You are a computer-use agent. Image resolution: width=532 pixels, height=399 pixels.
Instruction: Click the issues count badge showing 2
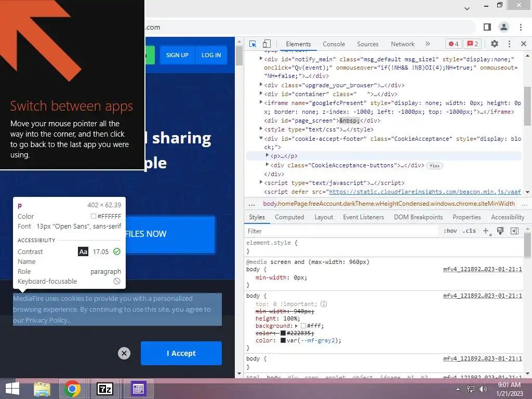[473, 44]
